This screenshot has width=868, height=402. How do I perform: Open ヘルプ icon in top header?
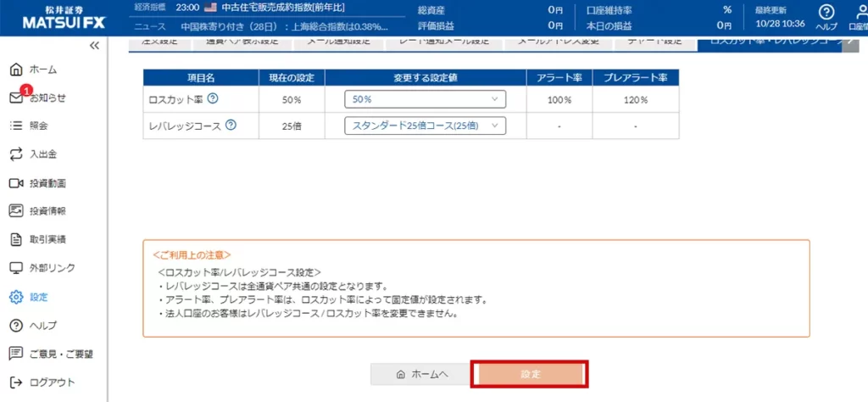point(826,18)
